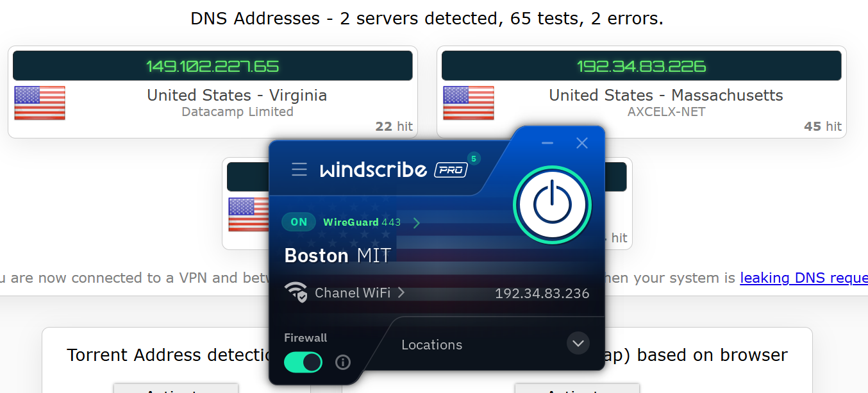Screen dimensions: 868x393
Task: Expand Chanel WiFi network options
Action: click(x=401, y=293)
